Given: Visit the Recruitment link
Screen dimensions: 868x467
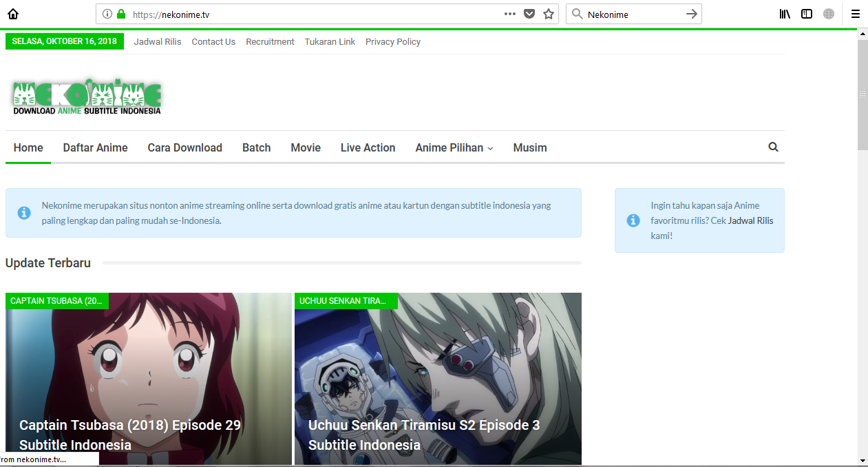Looking at the screenshot, I should click(270, 41).
